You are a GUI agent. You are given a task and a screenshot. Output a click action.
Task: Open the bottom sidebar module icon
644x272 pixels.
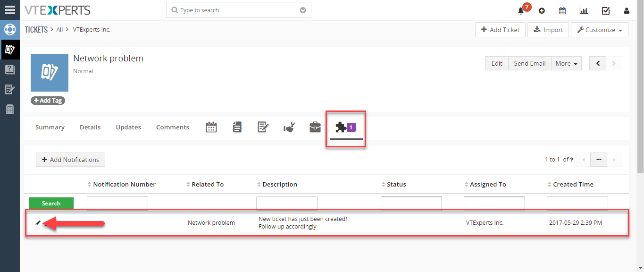pos(10,110)
